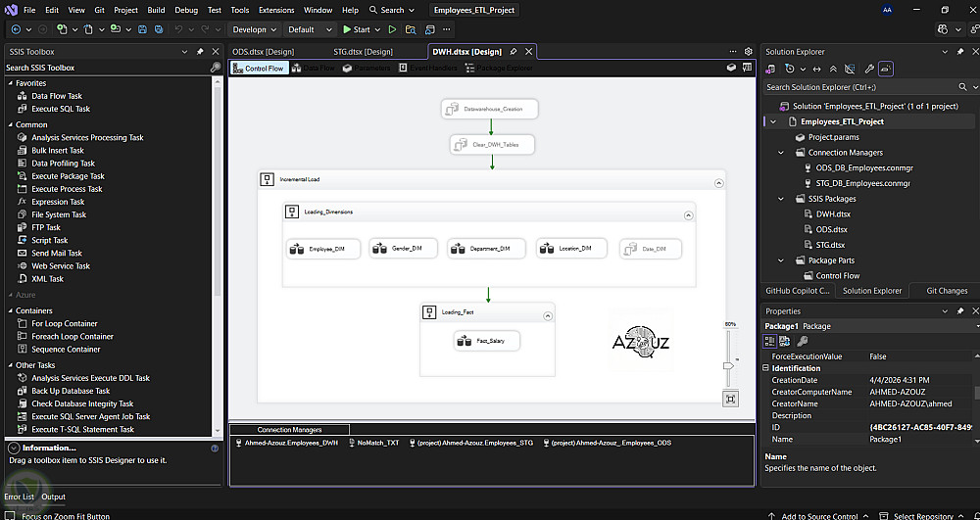Select the Employee_DIM data flow task

(323, 249)
